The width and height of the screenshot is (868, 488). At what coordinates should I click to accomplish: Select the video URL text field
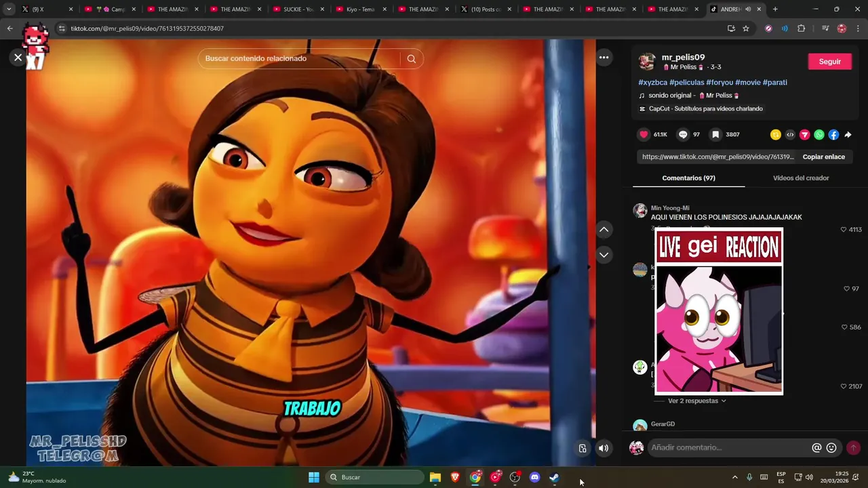(x=717, y=157)
